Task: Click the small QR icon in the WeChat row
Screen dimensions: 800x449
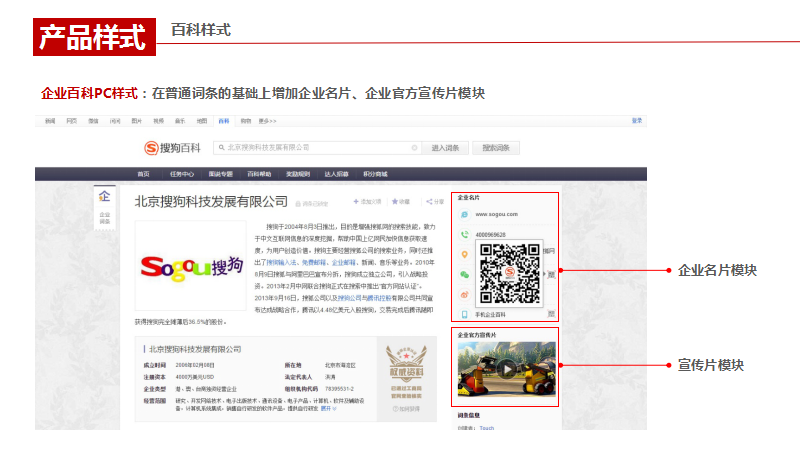Action: click(x=551, y=275)
